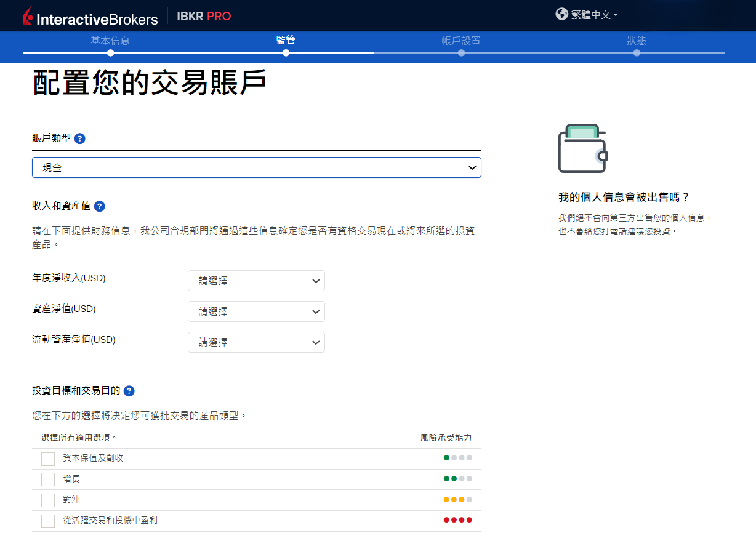Check the 從活躍交易和投機中盈利 checkbox
Image resolution: width=756 pixels, height=533 pixels.
pos(48,521)
